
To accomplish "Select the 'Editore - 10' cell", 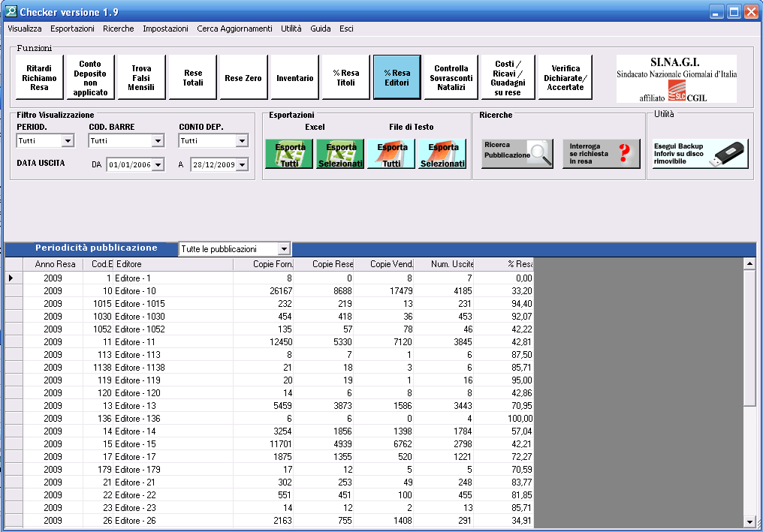I will [x=173, y=291].
